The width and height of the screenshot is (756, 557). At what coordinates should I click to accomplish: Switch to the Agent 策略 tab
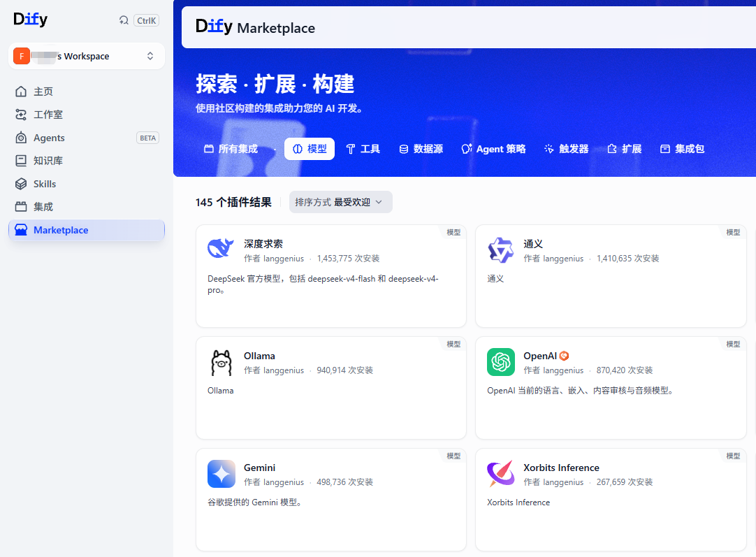pyautogui.click(x=493, y=149)
